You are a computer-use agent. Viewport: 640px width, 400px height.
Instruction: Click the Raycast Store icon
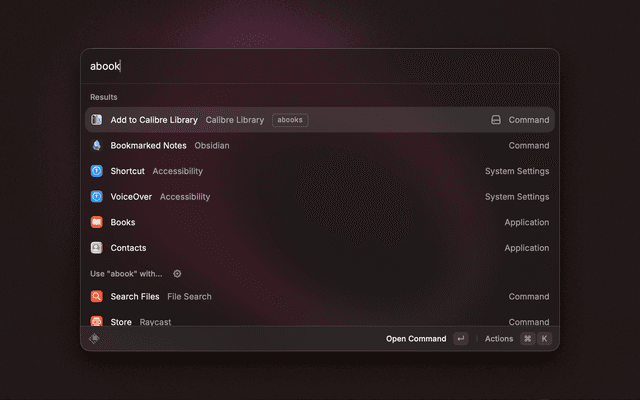(96, 321)
